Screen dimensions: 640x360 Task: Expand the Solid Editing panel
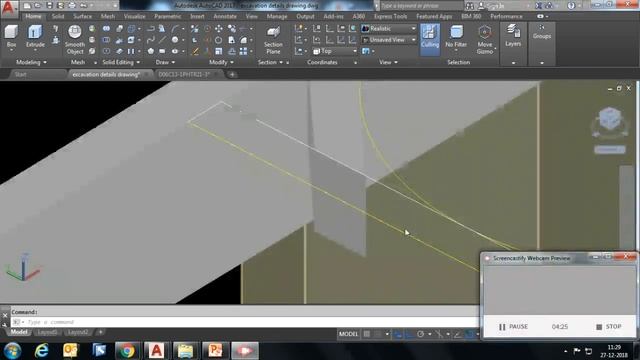[x=121, y=62]
